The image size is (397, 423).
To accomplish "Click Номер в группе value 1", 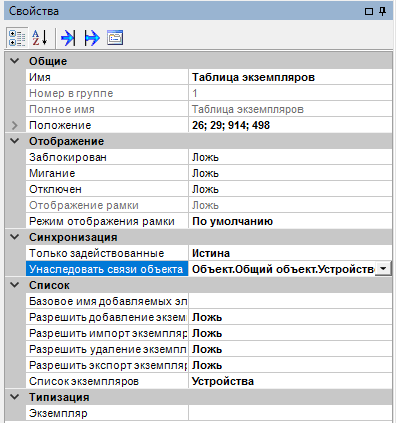I will pyautogui.click(x=195, y=93).
